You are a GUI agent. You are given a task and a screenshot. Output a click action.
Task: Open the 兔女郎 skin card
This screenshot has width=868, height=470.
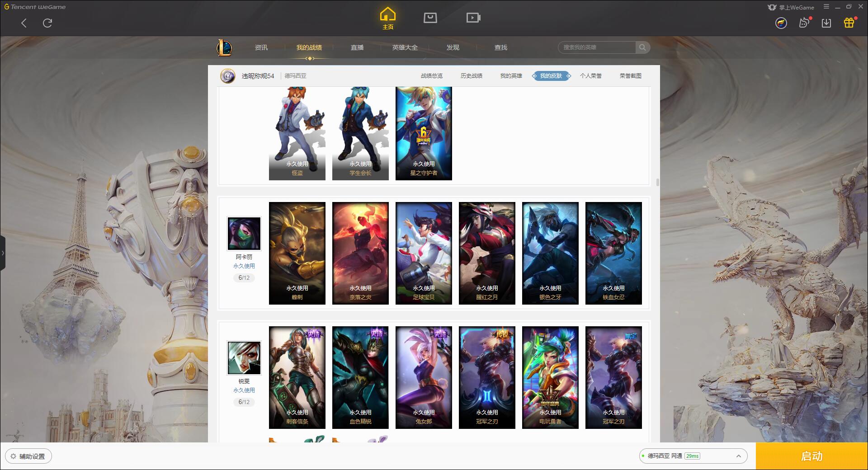coord(424,377)
